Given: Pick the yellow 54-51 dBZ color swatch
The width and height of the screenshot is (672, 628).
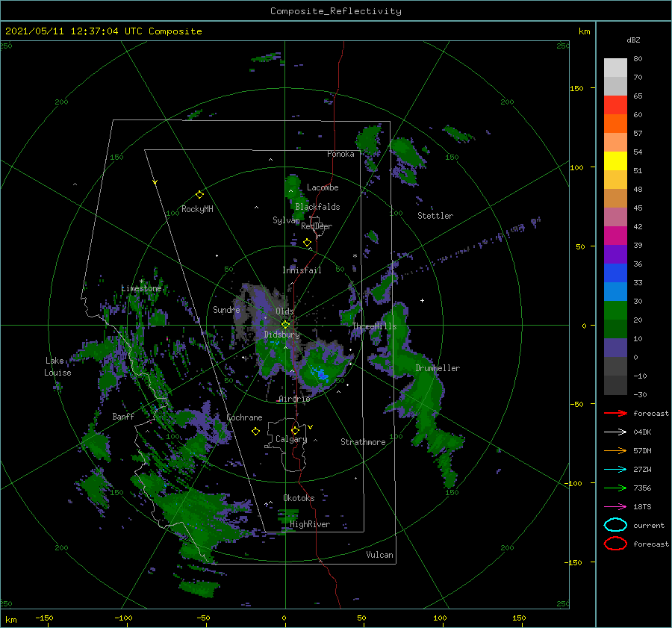Looking at the screenshot, I should pos(615,161).
